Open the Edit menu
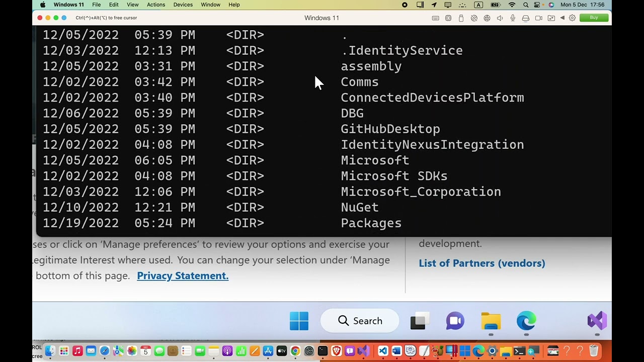 114,5
